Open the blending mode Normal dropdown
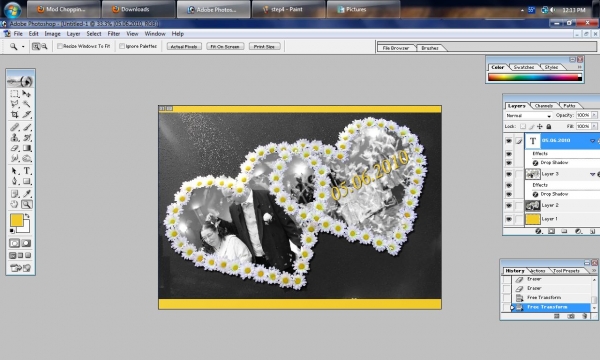 click(528, 116)
